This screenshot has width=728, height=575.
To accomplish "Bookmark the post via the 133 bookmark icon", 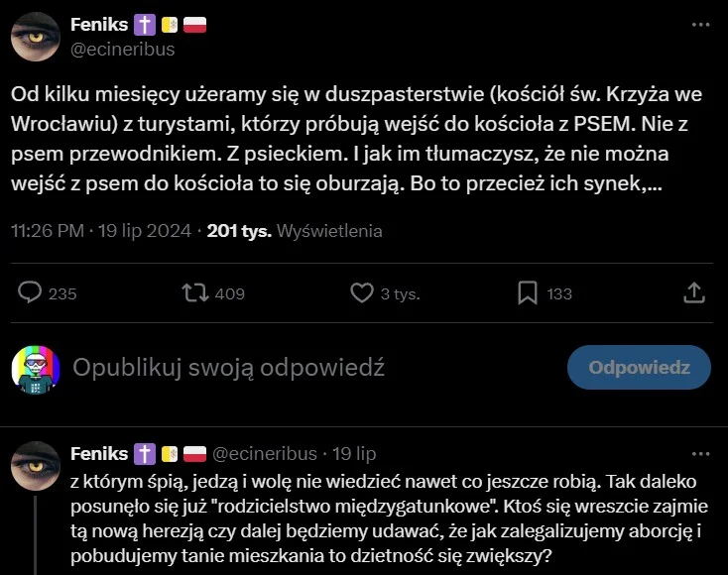I will tap(528, 293).
